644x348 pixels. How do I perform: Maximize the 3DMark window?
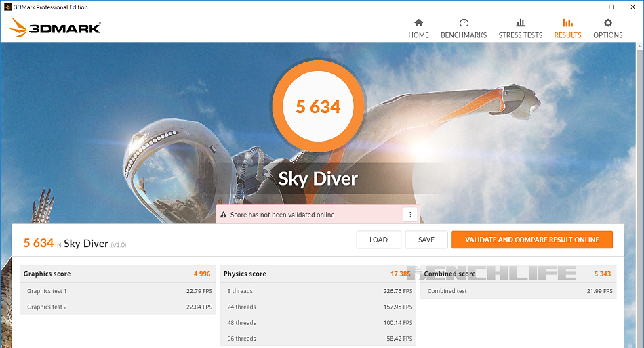click(x=611, y=7)
